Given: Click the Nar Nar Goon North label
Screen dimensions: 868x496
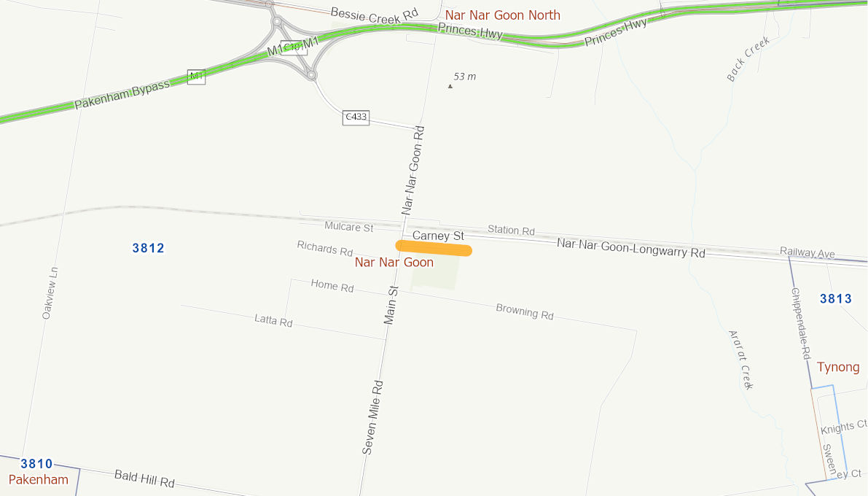Looking at the screenshot, I should pos(503,15).
